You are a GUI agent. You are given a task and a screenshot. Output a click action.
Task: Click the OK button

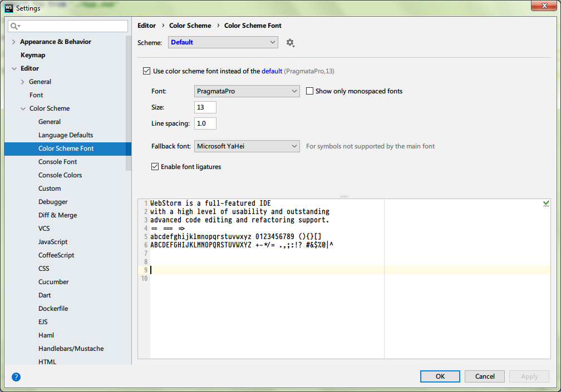pos(440,376)
